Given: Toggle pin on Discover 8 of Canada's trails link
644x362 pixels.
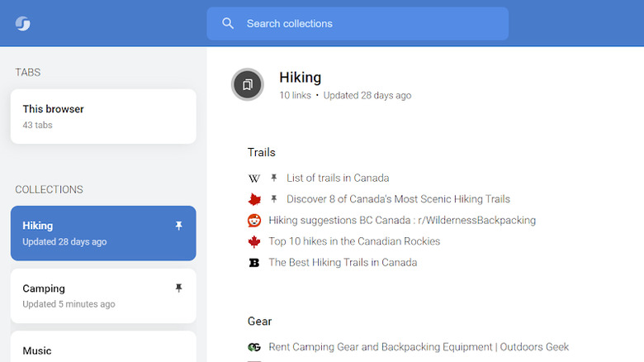Looking at the screenshot, I should point(274,199).
